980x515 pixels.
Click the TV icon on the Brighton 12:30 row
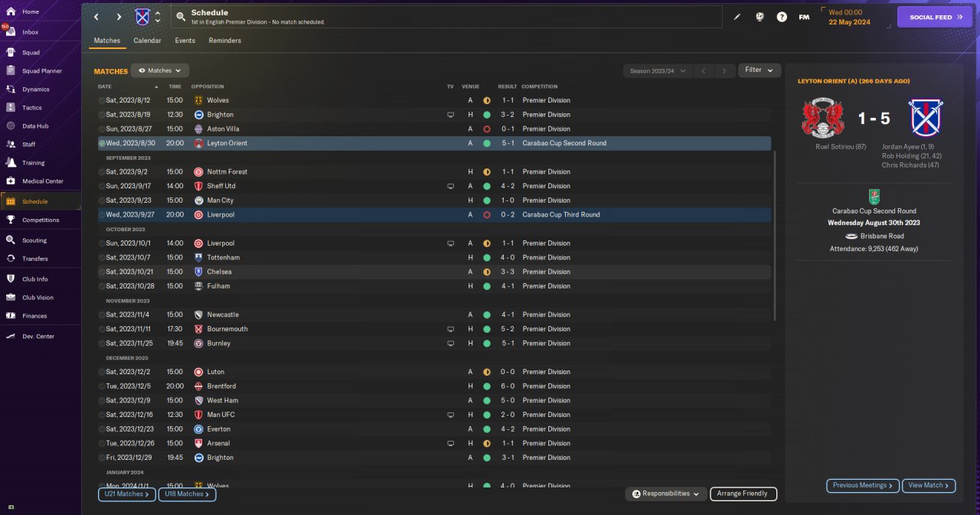(x=451, y=115)
